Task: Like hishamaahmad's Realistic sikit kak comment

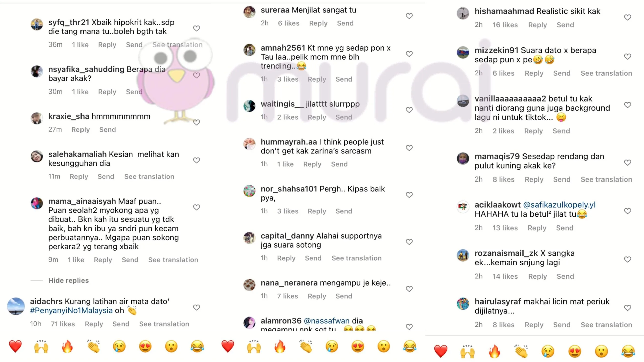Action: click(628, 17)
